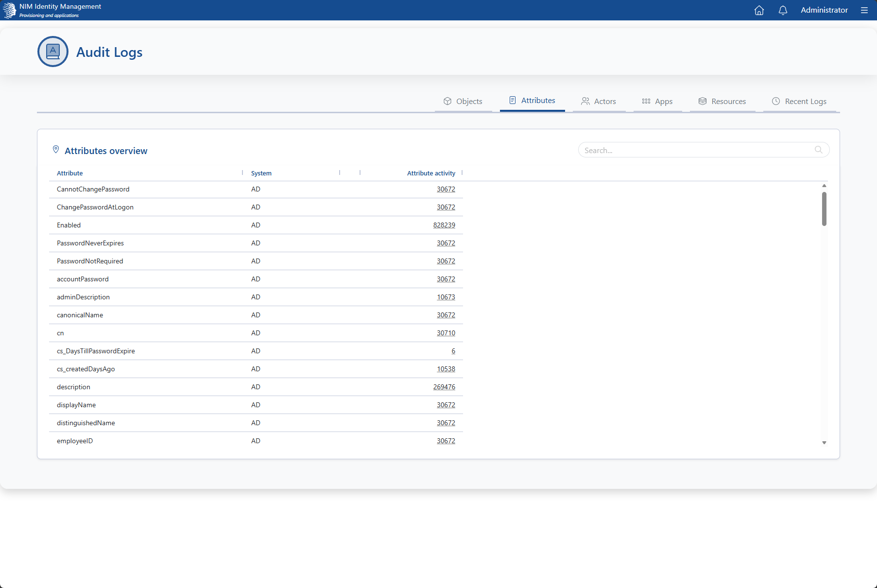877x588 pixels.
Task: Open activity 30710 for cn
Action: [x=446, y=333]
